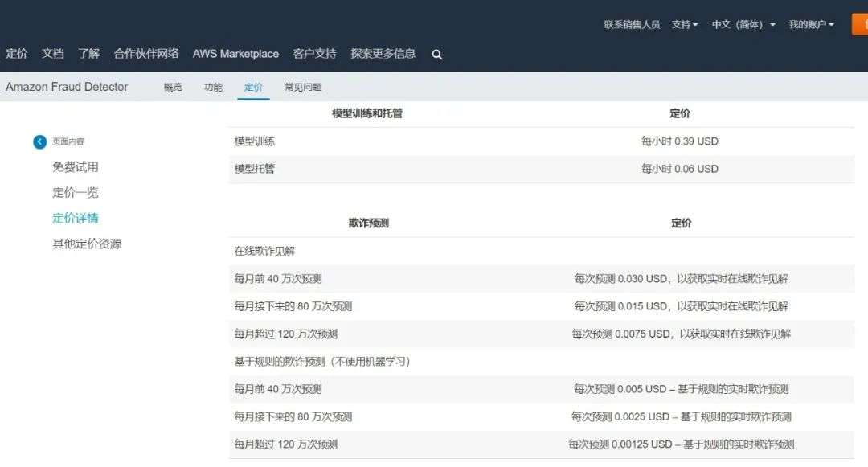This screenshot has height=467, width=868.
Task: Click the 在线欺诈见解 row
Action: 542,252
